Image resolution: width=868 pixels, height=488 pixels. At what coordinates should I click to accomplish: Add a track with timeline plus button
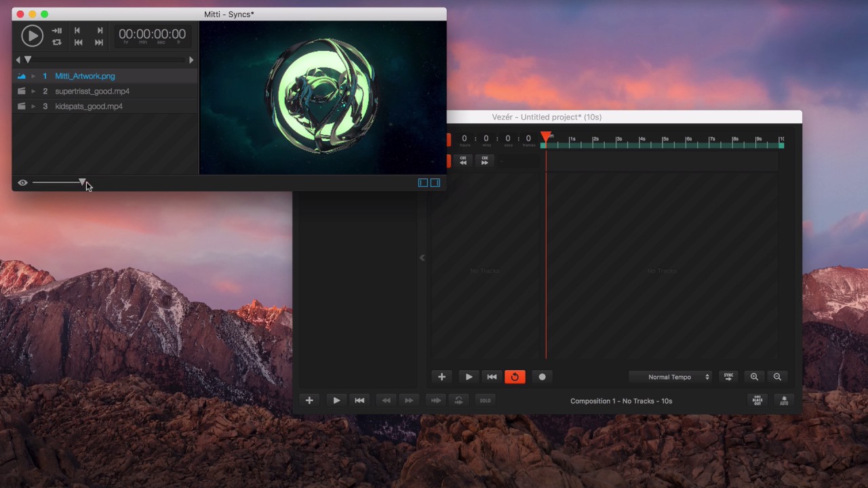click(x=441, y=377)
